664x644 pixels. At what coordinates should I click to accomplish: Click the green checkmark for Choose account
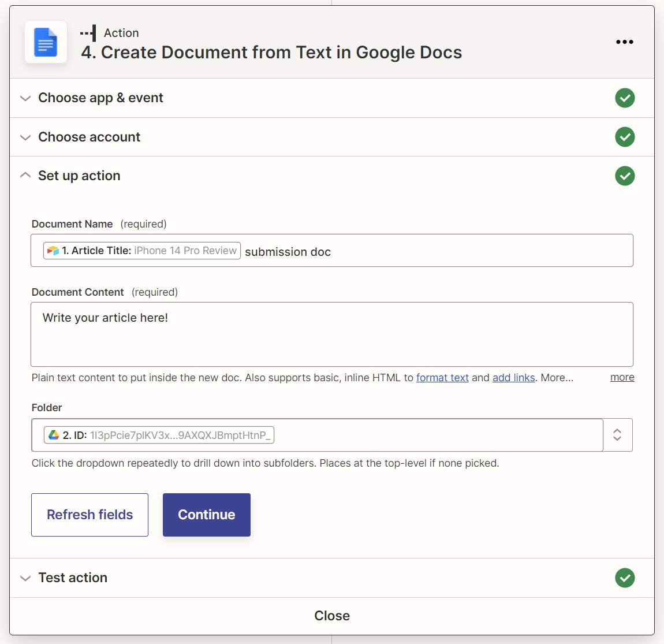click(625, 137)
